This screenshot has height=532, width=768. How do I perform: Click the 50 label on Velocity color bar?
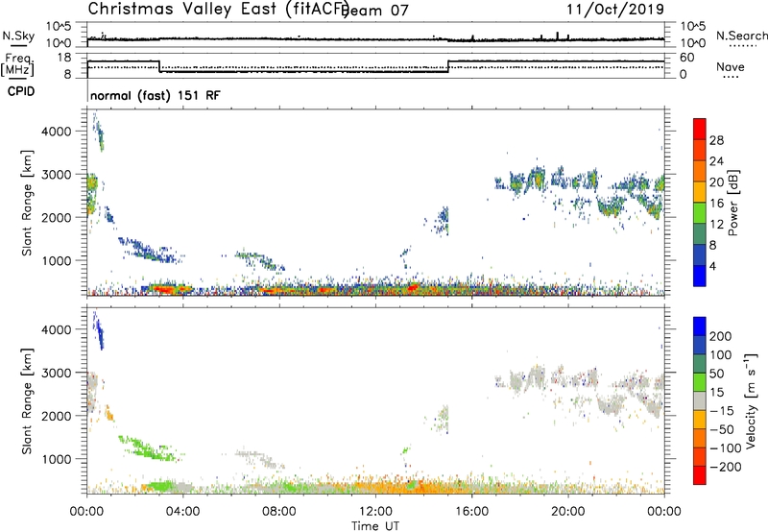(716, 374)
